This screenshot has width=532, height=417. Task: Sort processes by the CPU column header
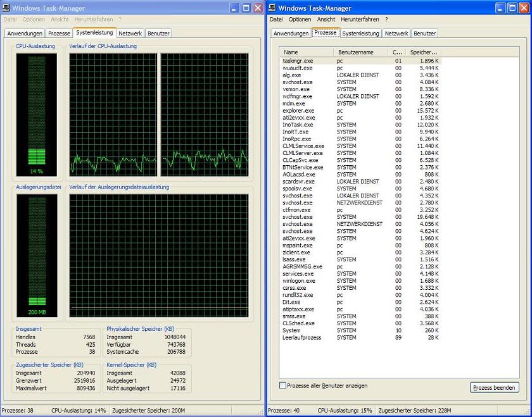(397, 53)
